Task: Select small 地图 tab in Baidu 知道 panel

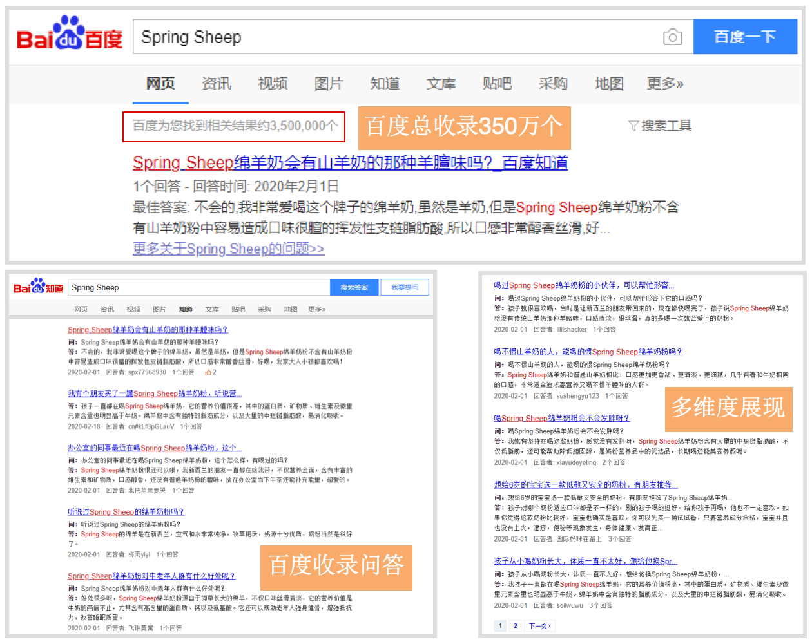Action: click(291, 309)
